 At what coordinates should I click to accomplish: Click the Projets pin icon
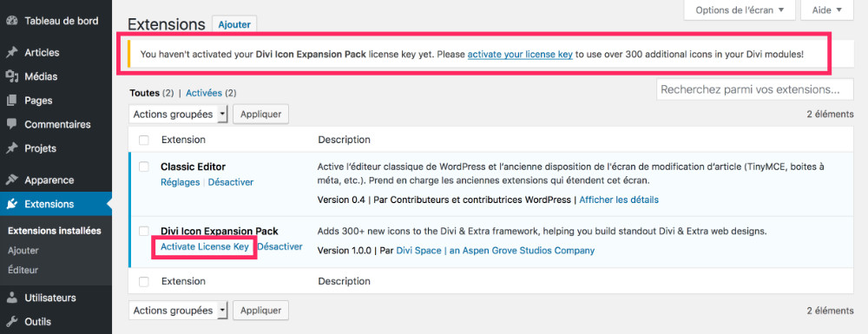[x=11, y=148]
